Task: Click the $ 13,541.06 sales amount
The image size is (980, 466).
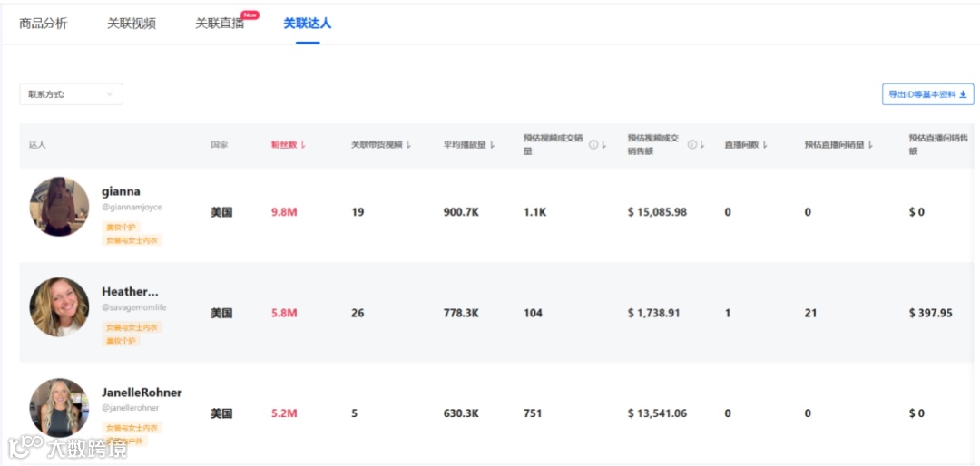Action: 658,413
